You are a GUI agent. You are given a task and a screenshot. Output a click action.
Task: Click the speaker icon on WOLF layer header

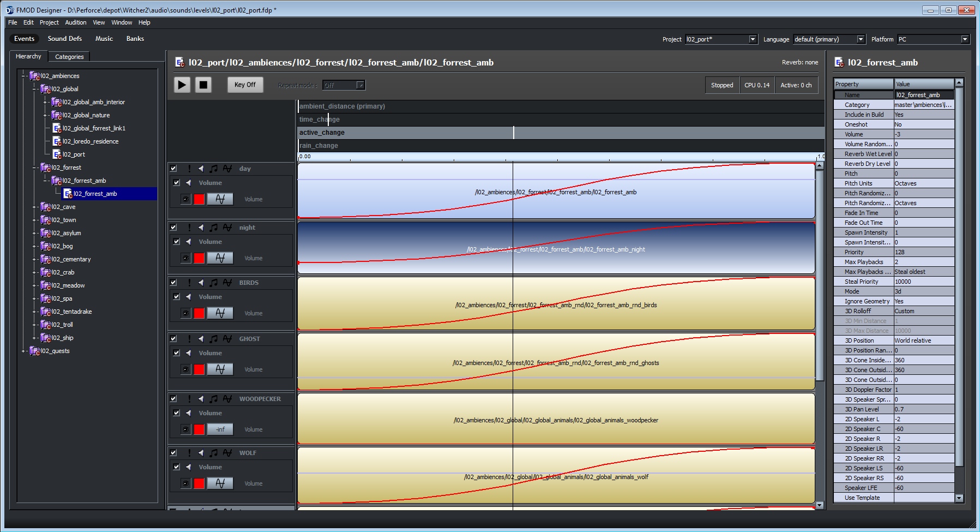pyautogui.click(x=201, y=453)
